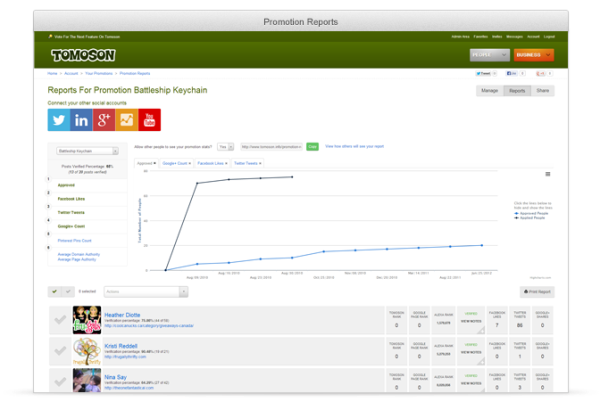Screen dimensions: 600x410
Task: Click the orange analytics account icon
Action: (x=128, y=120)
